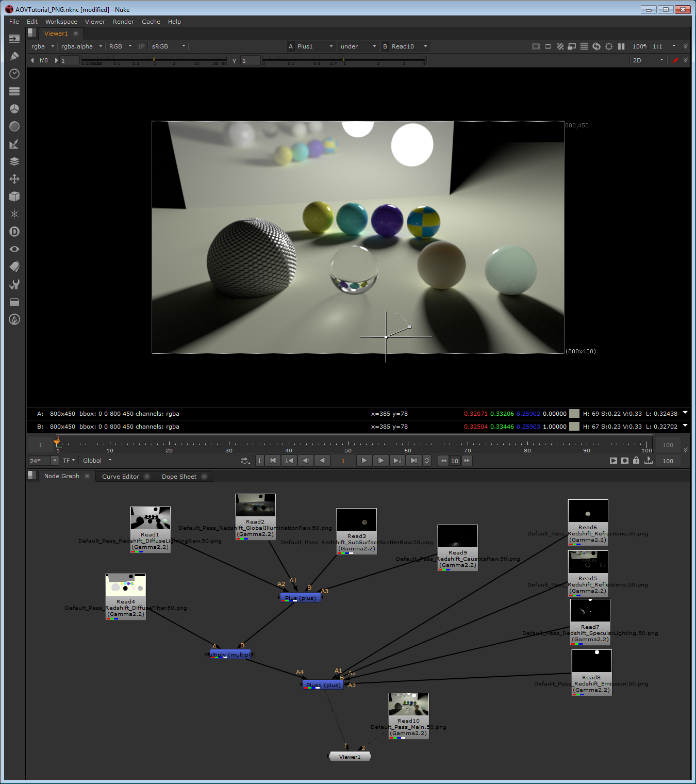Open the rgba.alpha channel dropdown
This screenshot has height=784, width=696.
click(x=81, y=46)
